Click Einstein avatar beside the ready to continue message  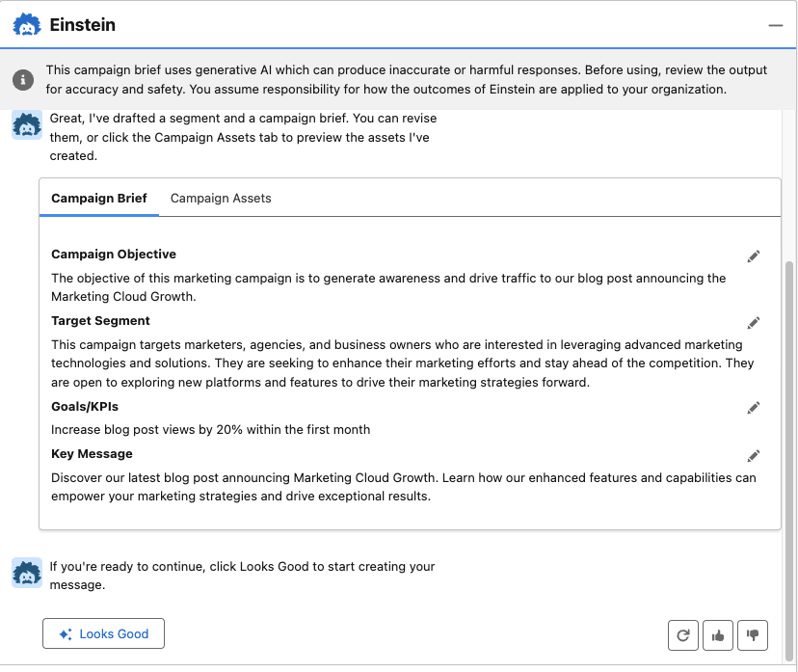[x=27, y=573]
